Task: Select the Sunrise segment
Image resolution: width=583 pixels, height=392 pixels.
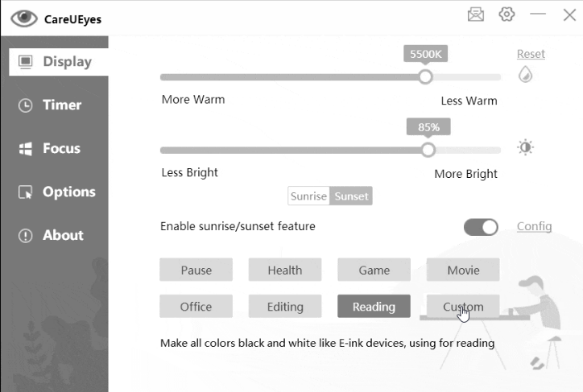Action: click(308, 196)
